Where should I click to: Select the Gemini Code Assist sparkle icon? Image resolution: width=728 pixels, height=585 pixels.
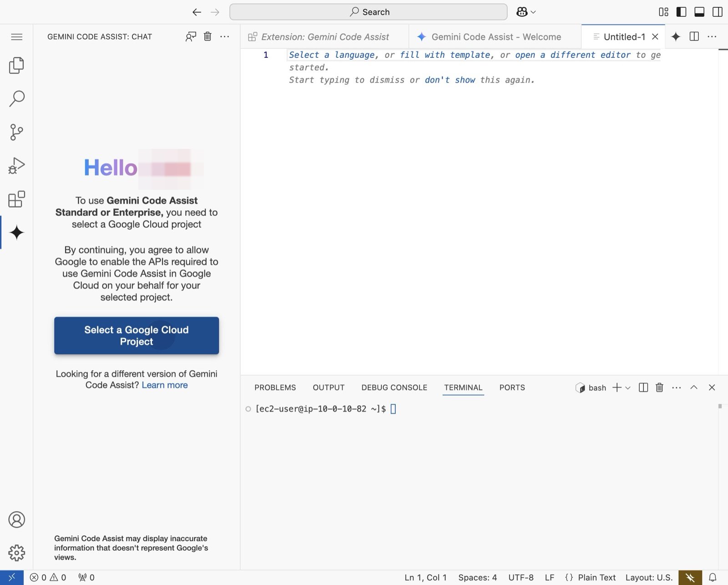[16, 233]
